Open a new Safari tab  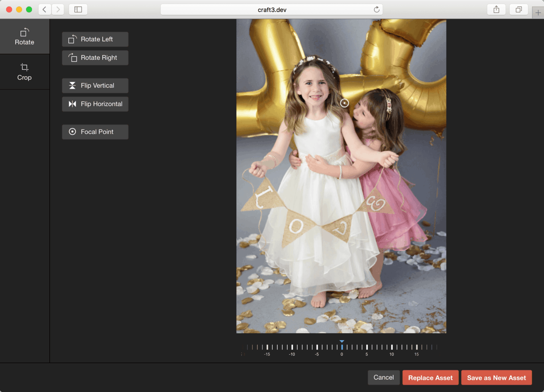pos(538,12)
